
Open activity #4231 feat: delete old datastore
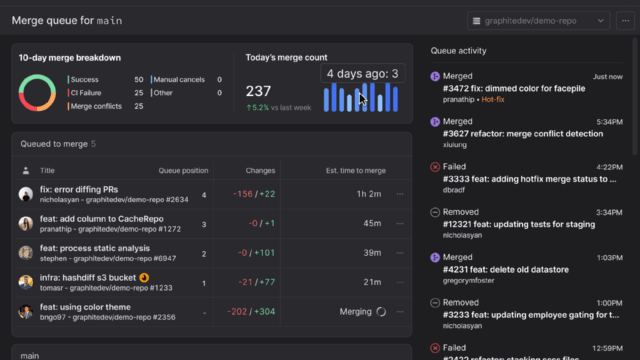pos(506,270)
